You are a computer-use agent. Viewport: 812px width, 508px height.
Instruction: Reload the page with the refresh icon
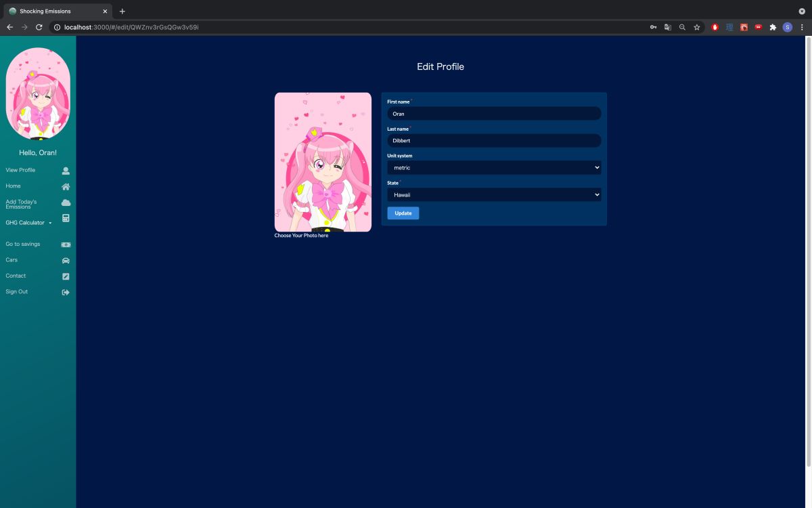click(x=39, y=27)
